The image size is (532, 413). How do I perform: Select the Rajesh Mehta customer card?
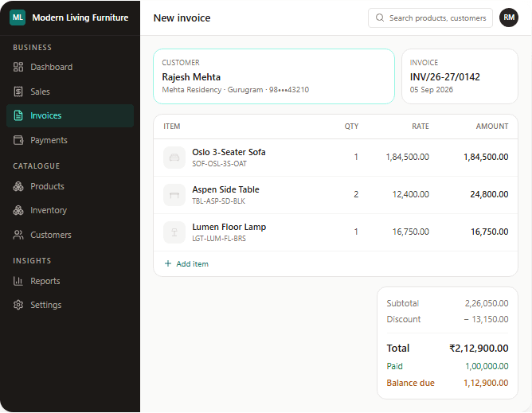pyautogui.click(x=274, y=76)
